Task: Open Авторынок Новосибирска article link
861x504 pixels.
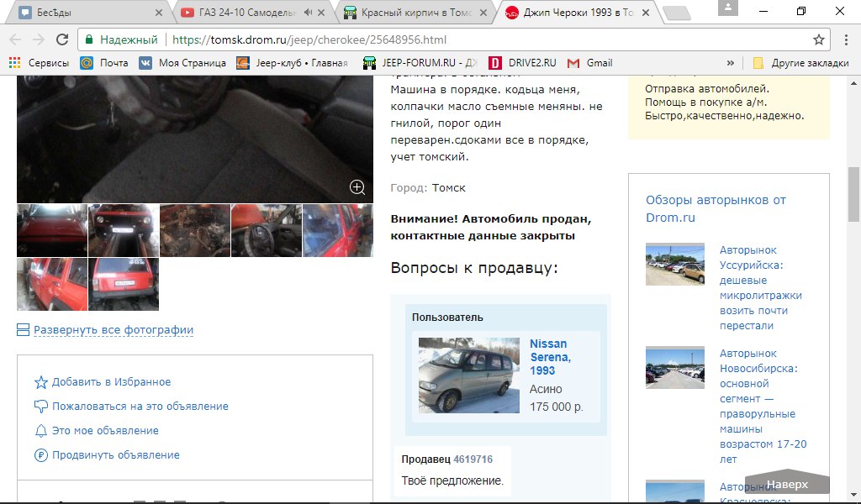Action: pyautogui.click(x=763, y=406)
